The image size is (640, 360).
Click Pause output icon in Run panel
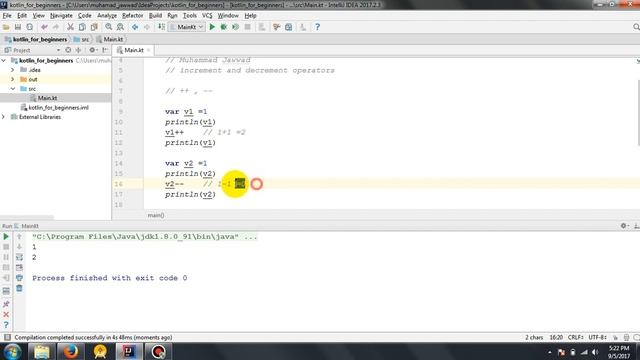tap(6, 257)
